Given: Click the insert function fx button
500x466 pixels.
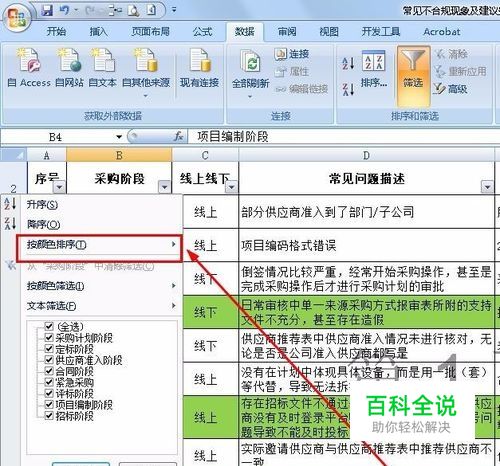Looking at the screenshot, I should click(x=179, y=136).
